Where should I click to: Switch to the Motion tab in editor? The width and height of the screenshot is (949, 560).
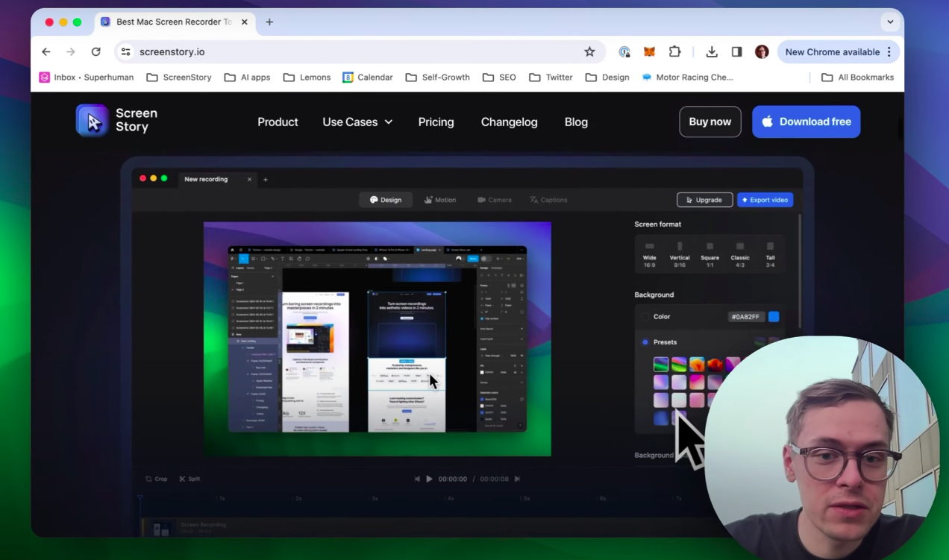(x=440, y=200)
